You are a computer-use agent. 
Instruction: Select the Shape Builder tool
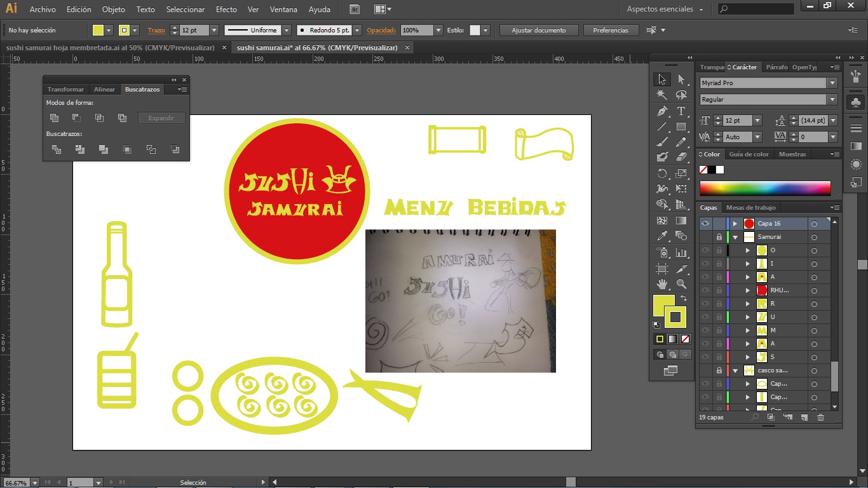tap(662, 205)
